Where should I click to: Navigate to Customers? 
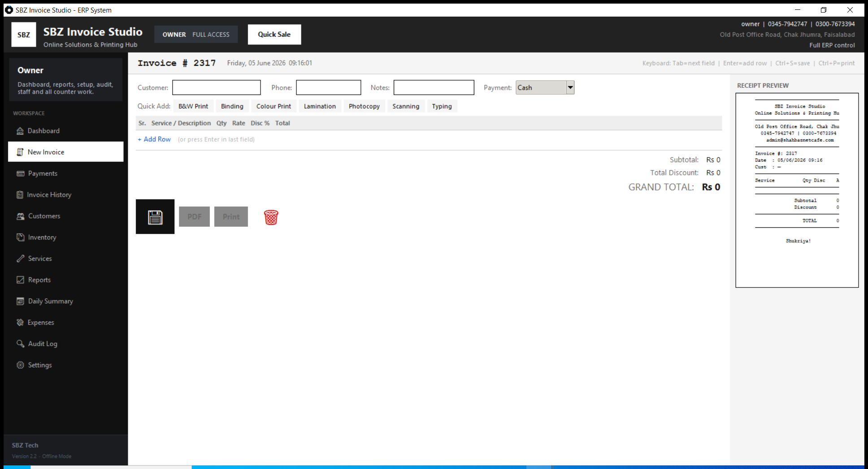tap(66, 216)
